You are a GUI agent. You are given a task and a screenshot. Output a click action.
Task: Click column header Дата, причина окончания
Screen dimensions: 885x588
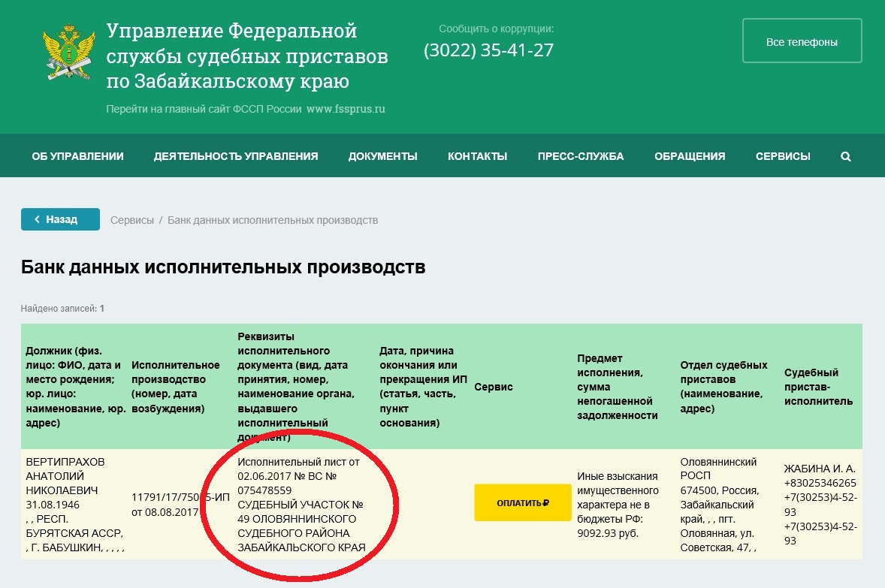click(423, 387)
